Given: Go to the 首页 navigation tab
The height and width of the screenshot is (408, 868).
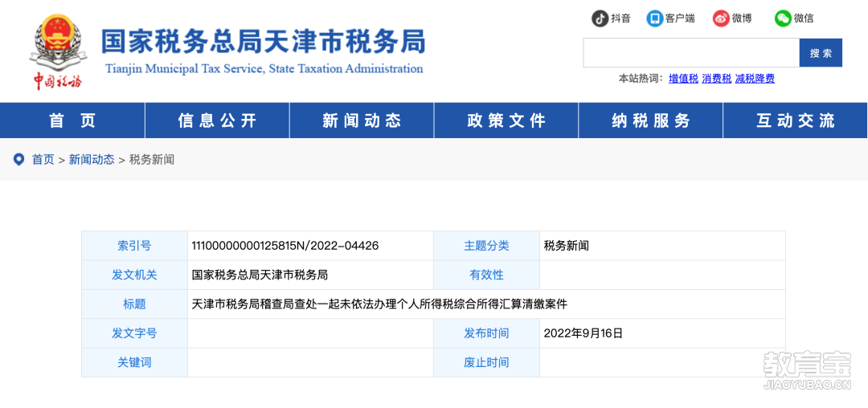Looking at the screenshot, I should (72, 120).
